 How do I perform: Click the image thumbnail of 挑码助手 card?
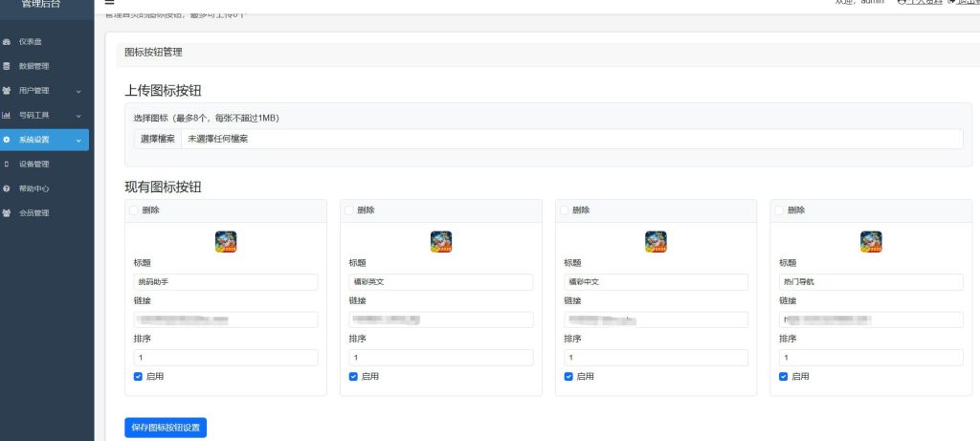click(x=226, y=242)
